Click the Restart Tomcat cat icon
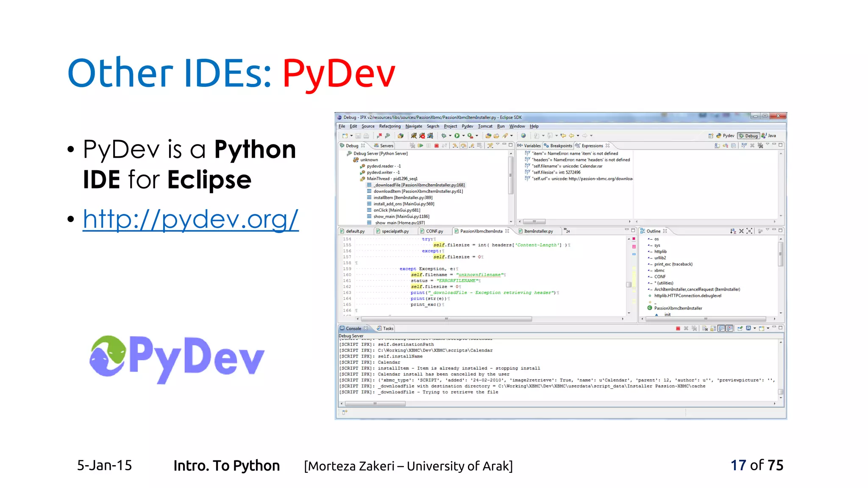Image resolution: width=868 pixels, height=488 pixels. 430,136
